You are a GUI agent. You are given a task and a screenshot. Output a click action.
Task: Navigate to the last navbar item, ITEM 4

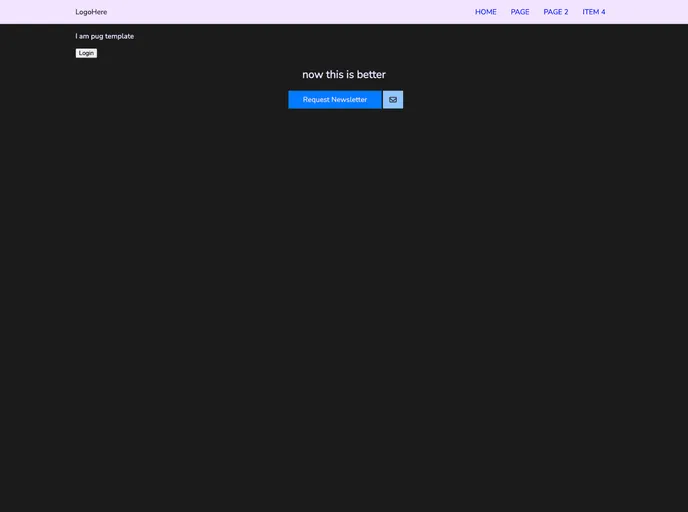pyautogui.click(x=594, y=12)
